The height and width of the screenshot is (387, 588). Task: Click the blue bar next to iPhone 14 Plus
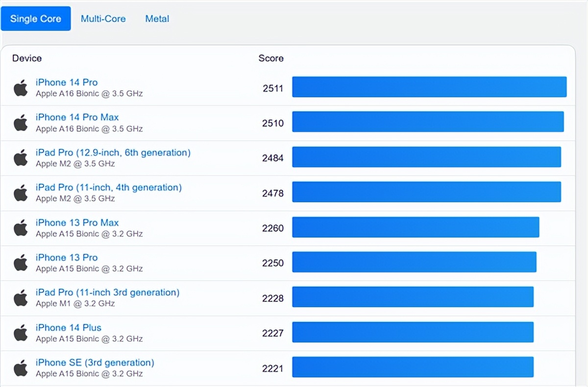[413, 332]
